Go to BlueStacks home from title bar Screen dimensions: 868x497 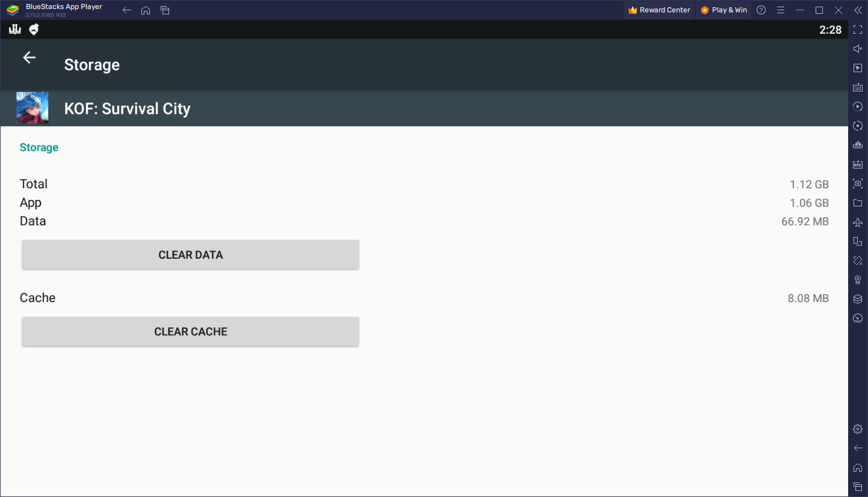(x=146, y=10)
